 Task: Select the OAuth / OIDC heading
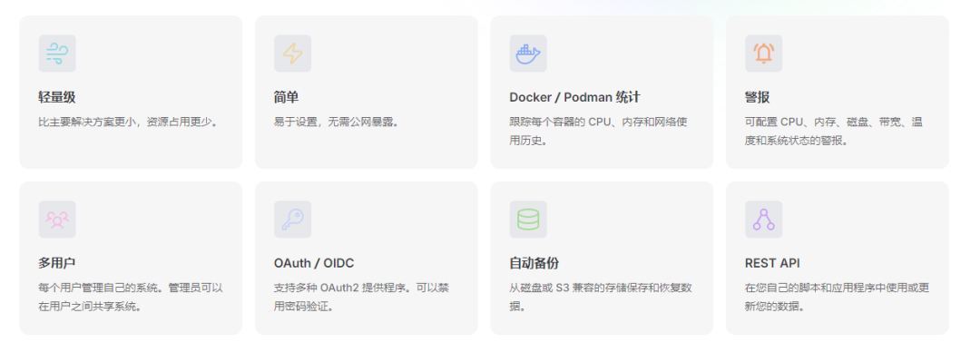[314, 263]
